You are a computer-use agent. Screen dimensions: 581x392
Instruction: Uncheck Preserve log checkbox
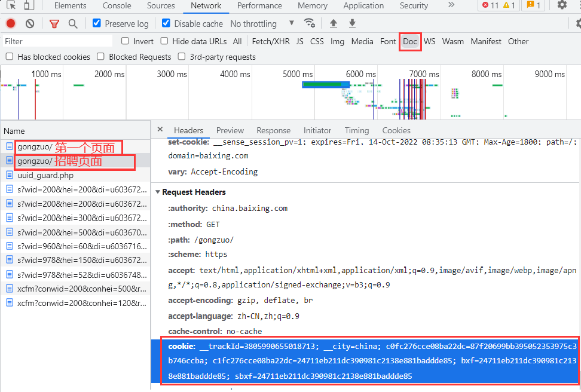coord(97,23)
